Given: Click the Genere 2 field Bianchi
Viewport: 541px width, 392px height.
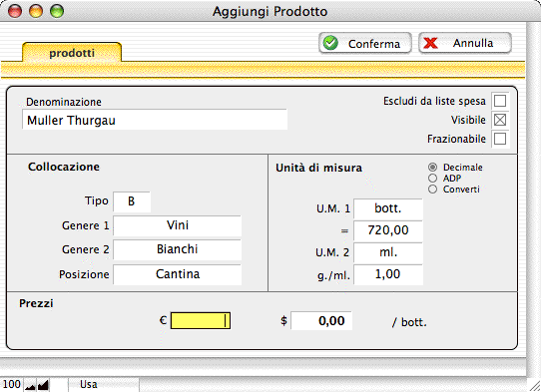Looking at the screenshot, I should coord(177,250).
